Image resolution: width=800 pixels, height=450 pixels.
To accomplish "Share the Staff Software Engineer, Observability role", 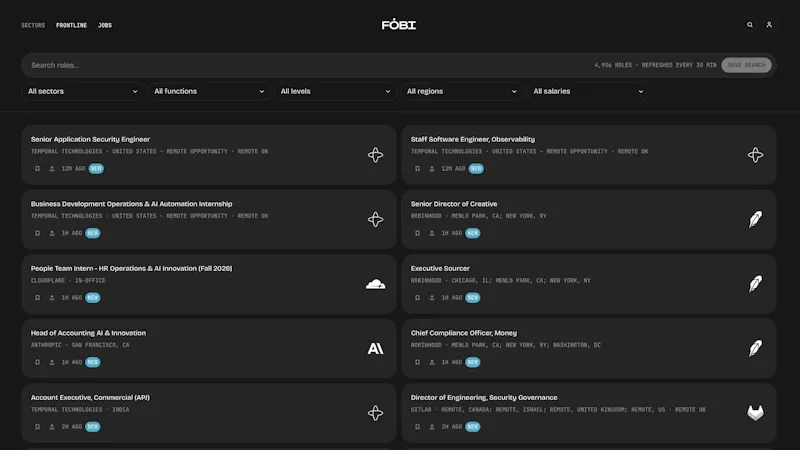I will pos(432,168).
